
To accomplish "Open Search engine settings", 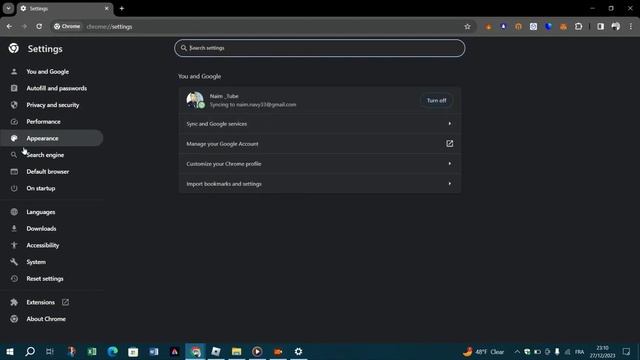I will coord(45,155).
